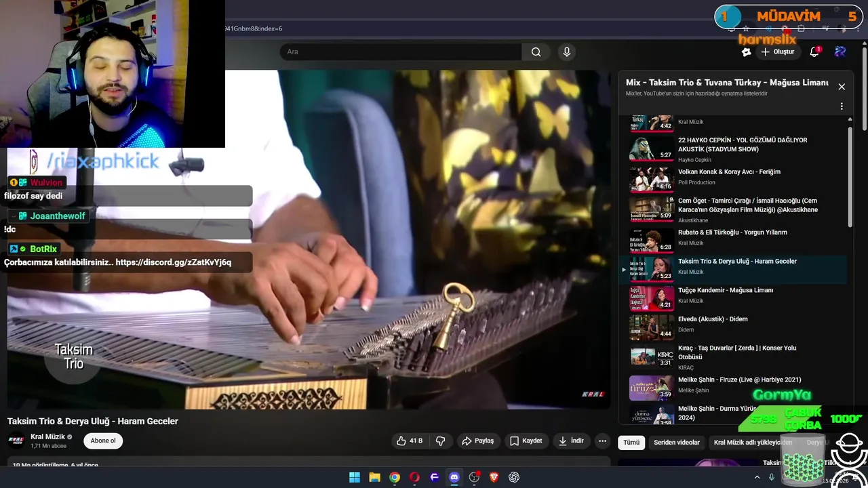Image resolution: width=868 pixels, height=488 pixels.
Task: Click the taskbar microphone tray icon
Action: (772, 477)
